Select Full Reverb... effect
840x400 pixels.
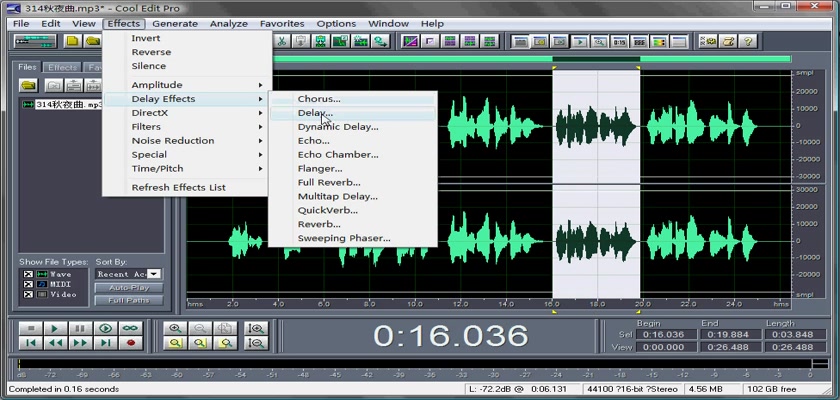(352, 183)
